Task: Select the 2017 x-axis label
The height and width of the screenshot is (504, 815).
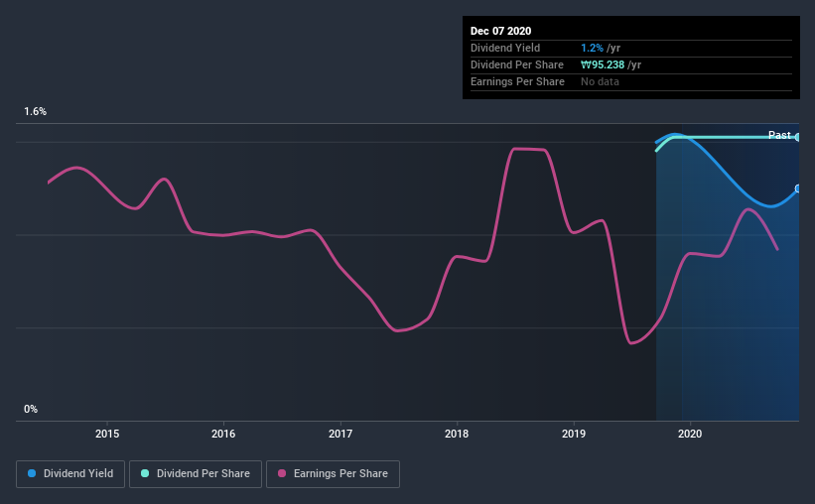Action: [x=340, y=434]
